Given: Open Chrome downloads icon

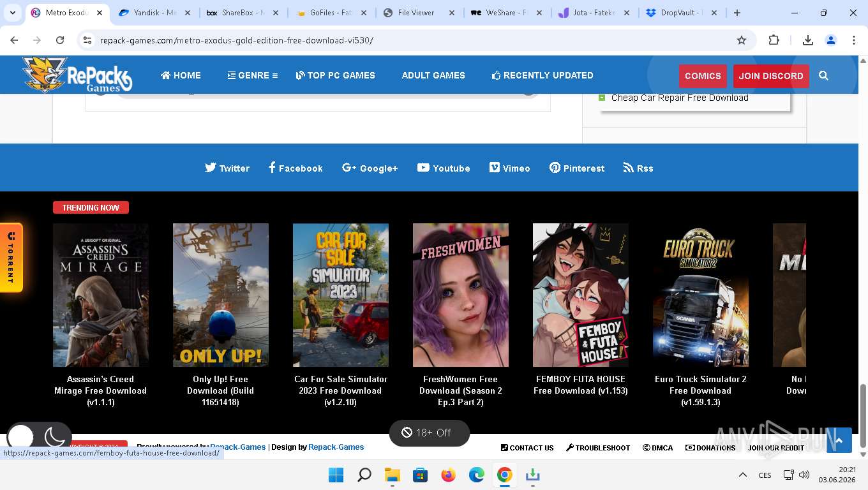Looking at the screenshot, I should [x=808, y=40].
